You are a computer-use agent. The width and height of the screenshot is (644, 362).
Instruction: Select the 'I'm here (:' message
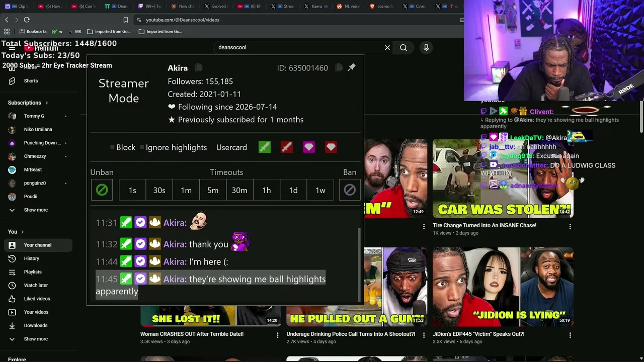pos(208,261)
